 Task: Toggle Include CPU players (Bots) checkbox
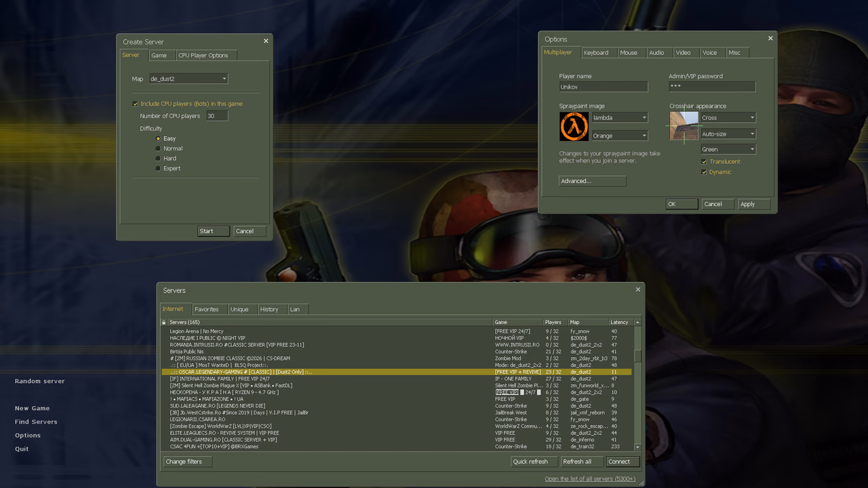135,104
